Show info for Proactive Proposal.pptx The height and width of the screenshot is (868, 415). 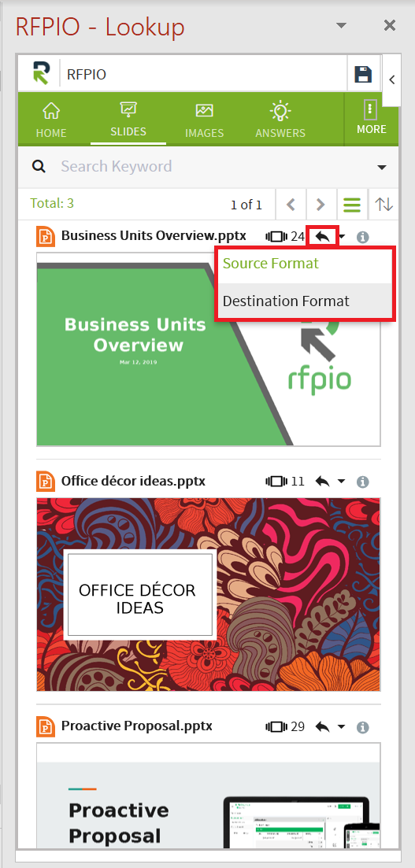(363, 727)
